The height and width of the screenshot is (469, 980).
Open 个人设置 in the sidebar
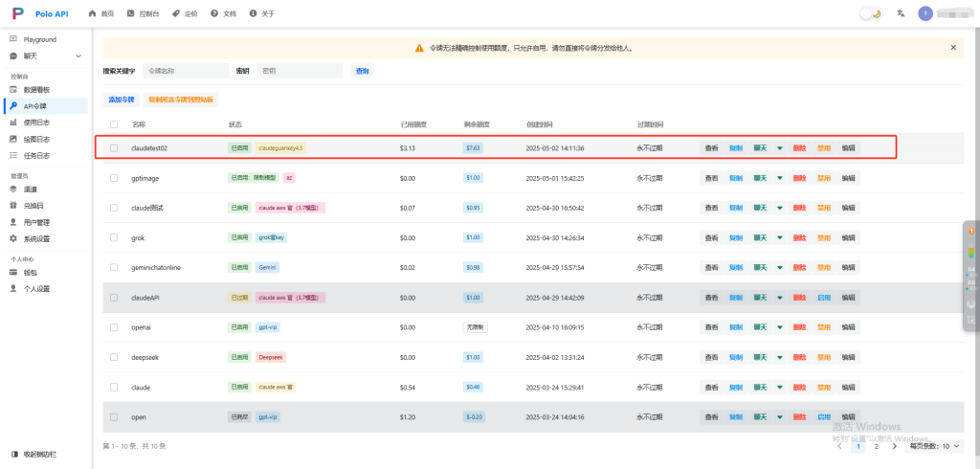[36, 289]
